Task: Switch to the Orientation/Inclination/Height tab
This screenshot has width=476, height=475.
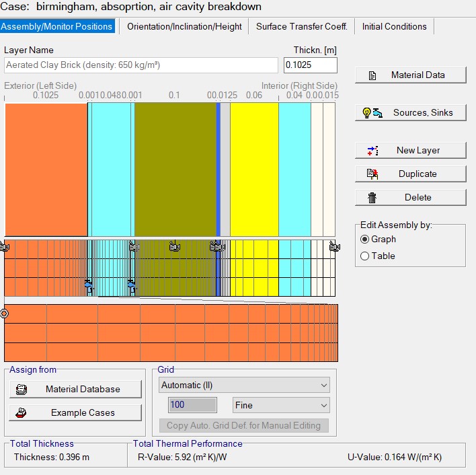Action: click(184, 27)
